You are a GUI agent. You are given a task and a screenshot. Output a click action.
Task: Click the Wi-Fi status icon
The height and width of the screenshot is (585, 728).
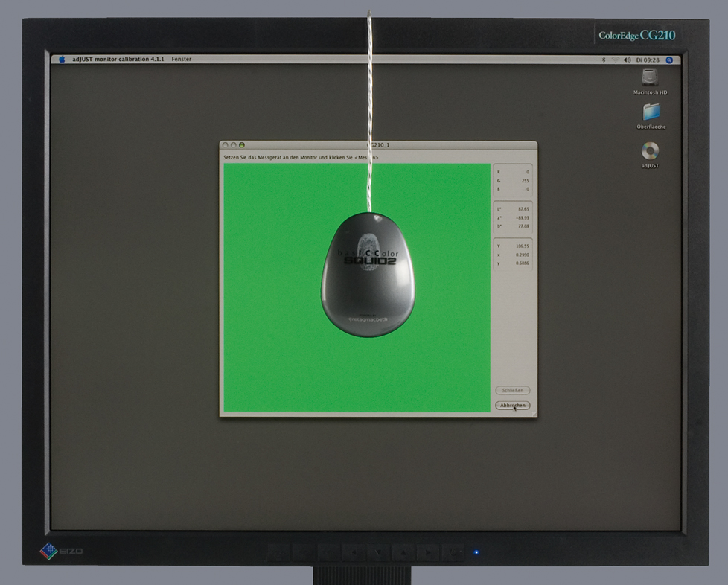coord(615,60)
